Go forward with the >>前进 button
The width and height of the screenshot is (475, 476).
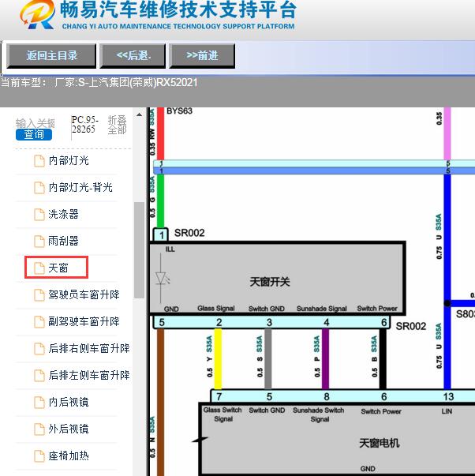202,56
